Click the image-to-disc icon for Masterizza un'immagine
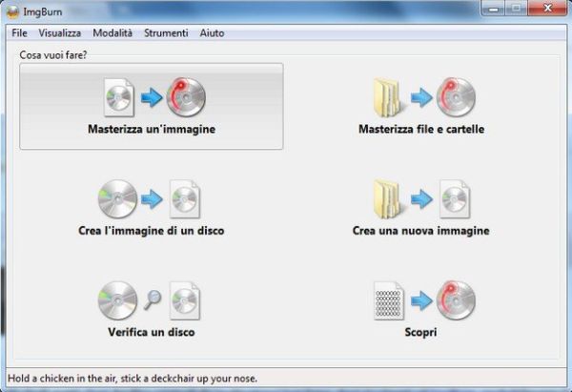This screenshot has width=572, height=392. 153,96
